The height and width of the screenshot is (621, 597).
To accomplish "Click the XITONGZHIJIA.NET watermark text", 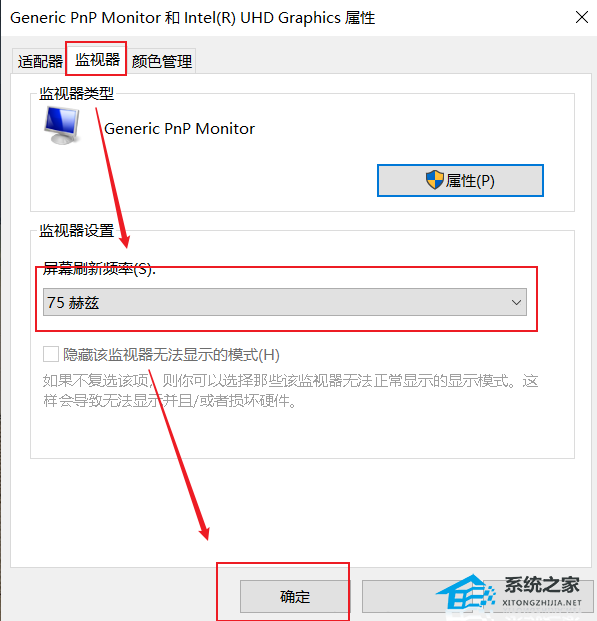I will pos(542,603).
